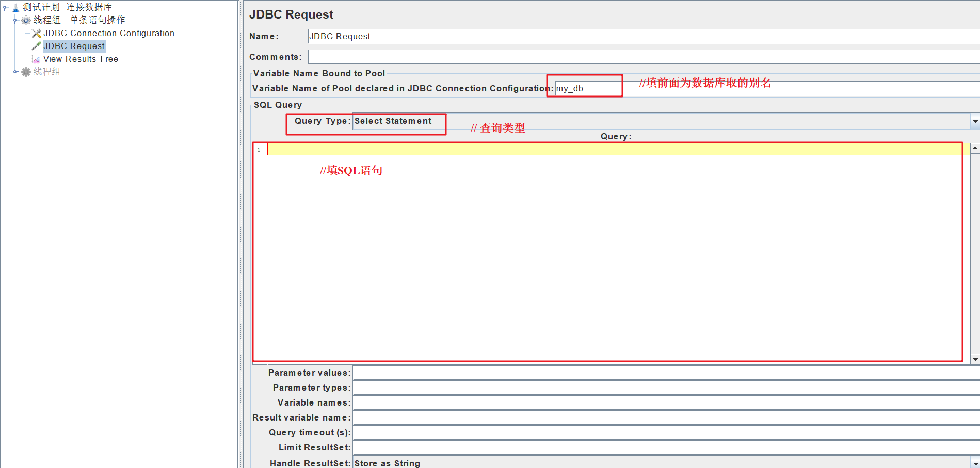Viewport: 980px width, 468px height.
Task: Click the gear icon of 线程组-- 单条语句操作
Action: (x=26, y=21)
